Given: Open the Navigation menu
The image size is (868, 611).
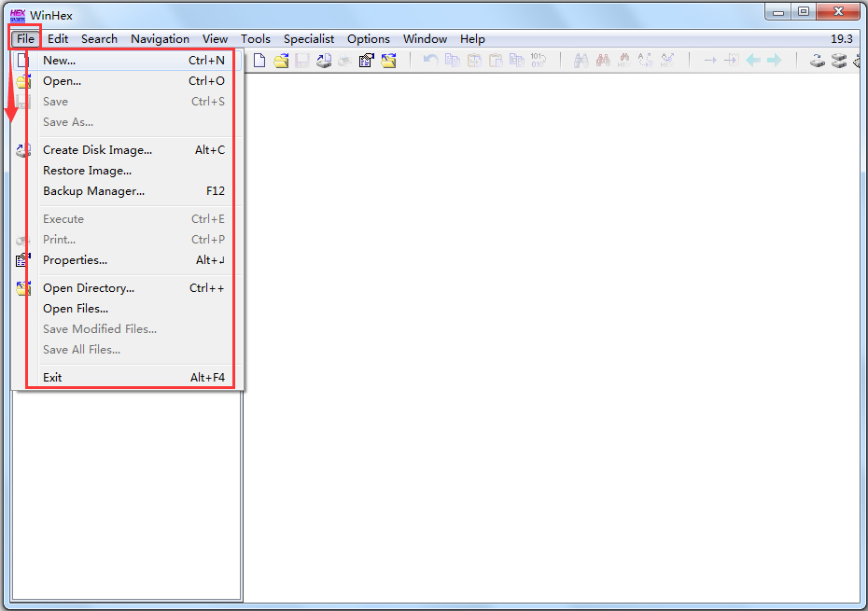Looking at the screenshot, I should [160, 39].
